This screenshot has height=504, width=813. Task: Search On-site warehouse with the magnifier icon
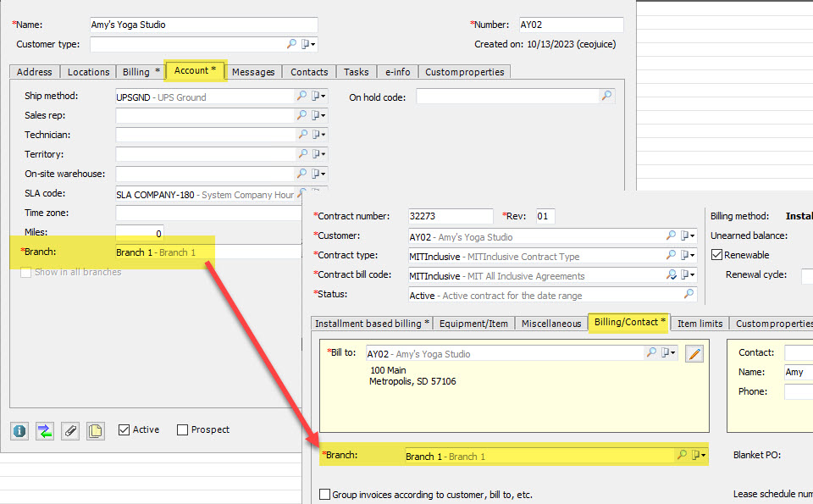pyautogui.click(x=301, y=173)
